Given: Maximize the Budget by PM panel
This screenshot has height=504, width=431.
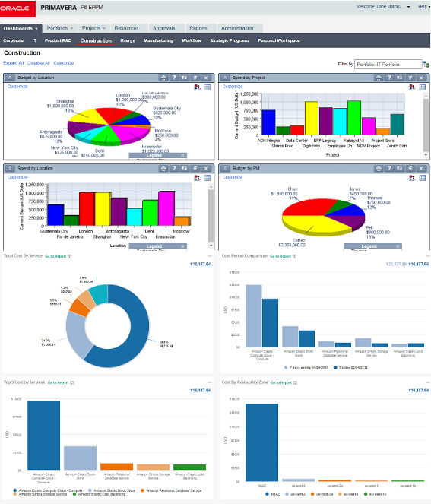Looking at the screenshot, I should pyautogui.click(x=410, y=169).
